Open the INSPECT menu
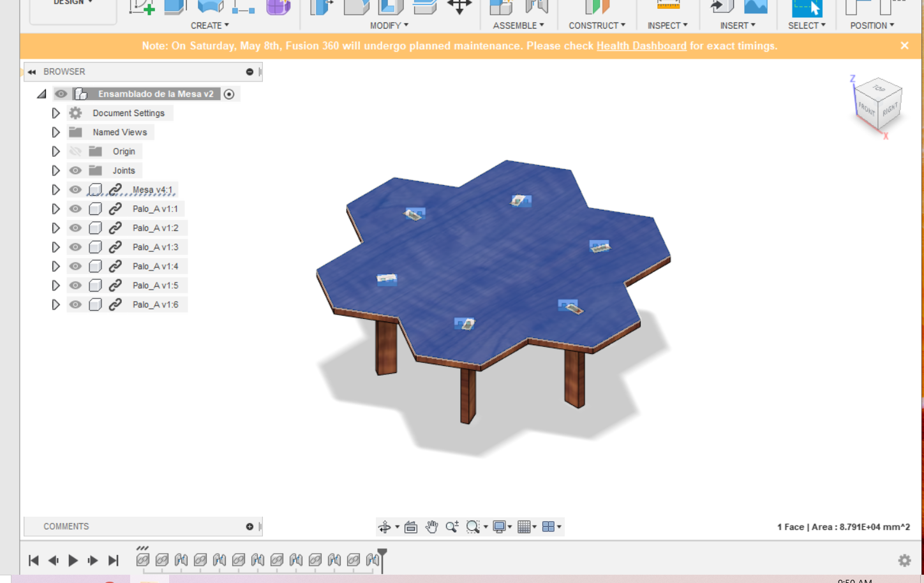Viewport: 924px width, 583px height. pos(667,26)
